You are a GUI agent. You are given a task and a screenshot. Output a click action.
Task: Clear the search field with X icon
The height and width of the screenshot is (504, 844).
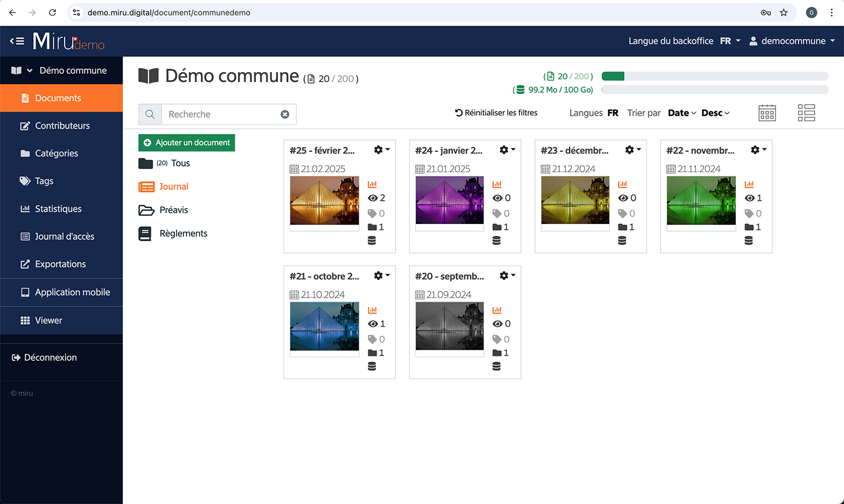285,114
